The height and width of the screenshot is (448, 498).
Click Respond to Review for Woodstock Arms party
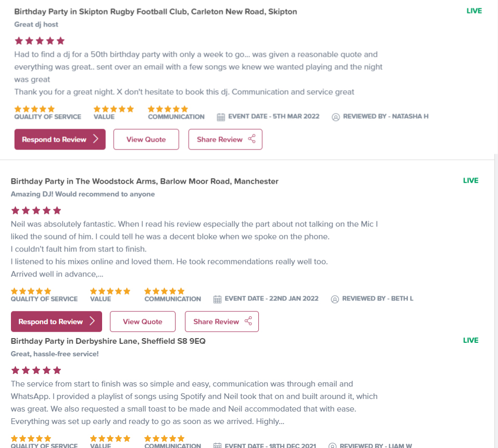click(56, 322)
